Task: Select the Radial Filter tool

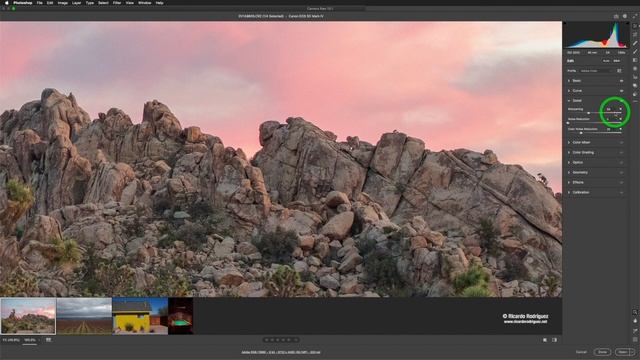Action: pos(635,69)
